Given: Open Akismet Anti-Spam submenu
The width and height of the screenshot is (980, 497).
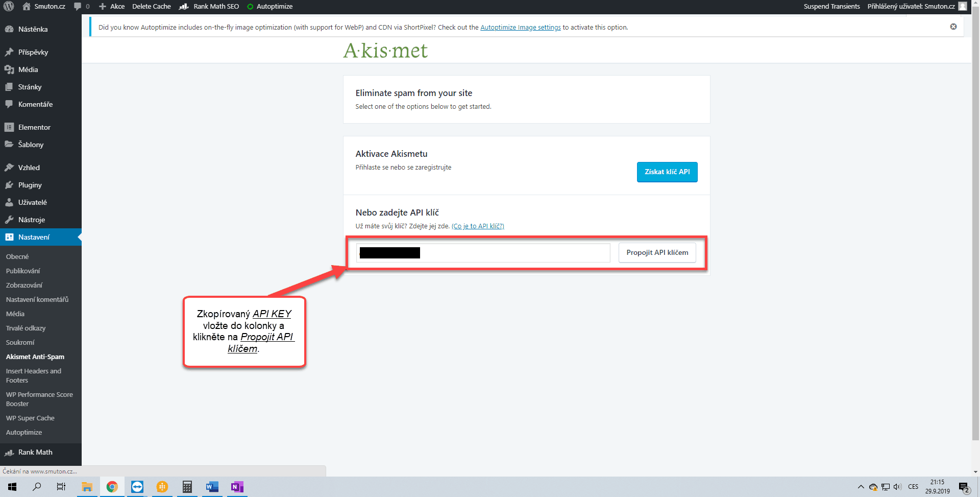Looking at the screenshot, I should tap(35, 357).
